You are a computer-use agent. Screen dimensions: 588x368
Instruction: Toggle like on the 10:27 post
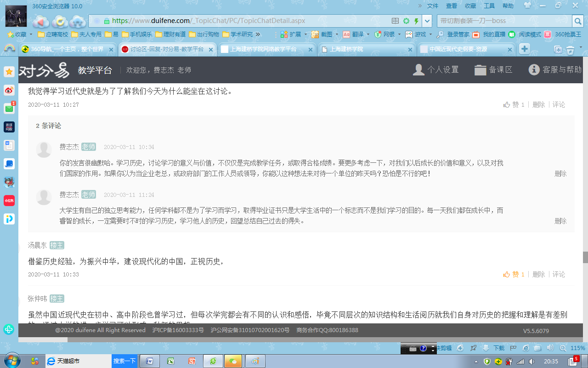[514, 104]
